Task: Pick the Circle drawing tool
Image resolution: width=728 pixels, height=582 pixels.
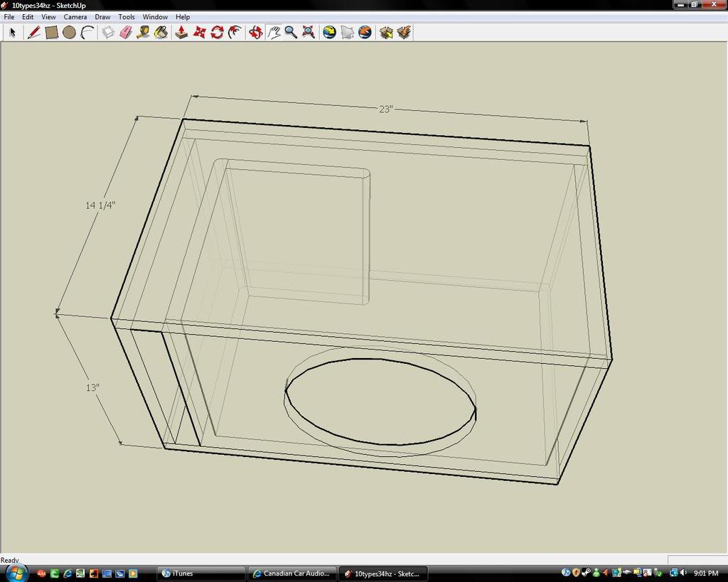Action: [69, 33]
